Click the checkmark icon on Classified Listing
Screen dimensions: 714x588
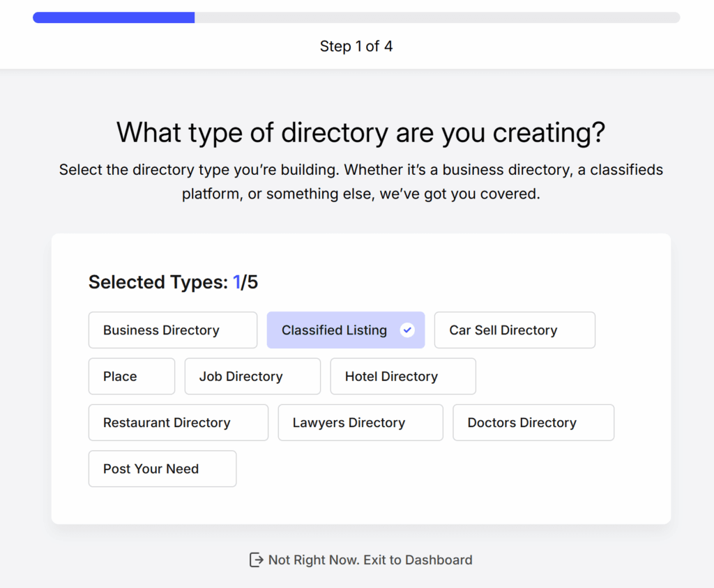(x=407, y=330)
